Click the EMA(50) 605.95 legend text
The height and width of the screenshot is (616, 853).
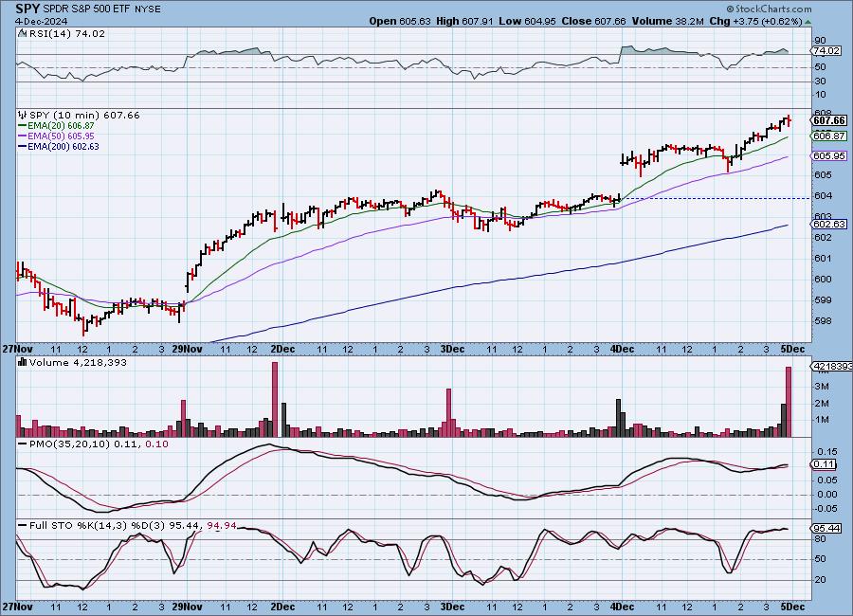tap(61, 136)
